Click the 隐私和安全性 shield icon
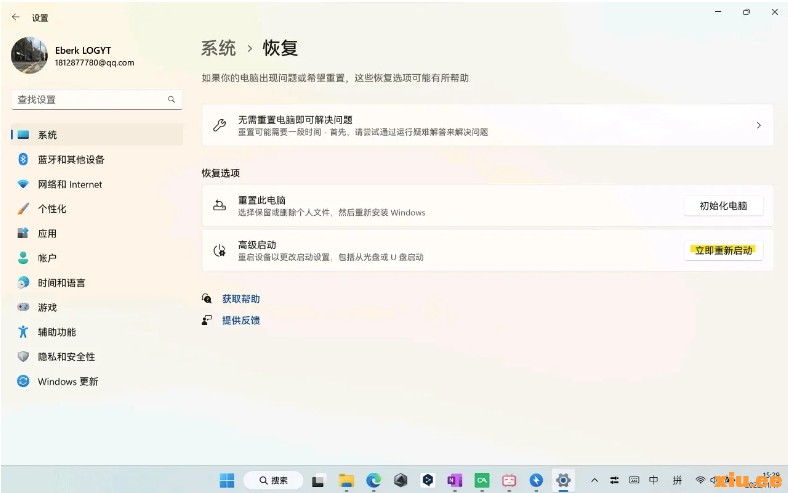788x493 pixels. (23, 357)
